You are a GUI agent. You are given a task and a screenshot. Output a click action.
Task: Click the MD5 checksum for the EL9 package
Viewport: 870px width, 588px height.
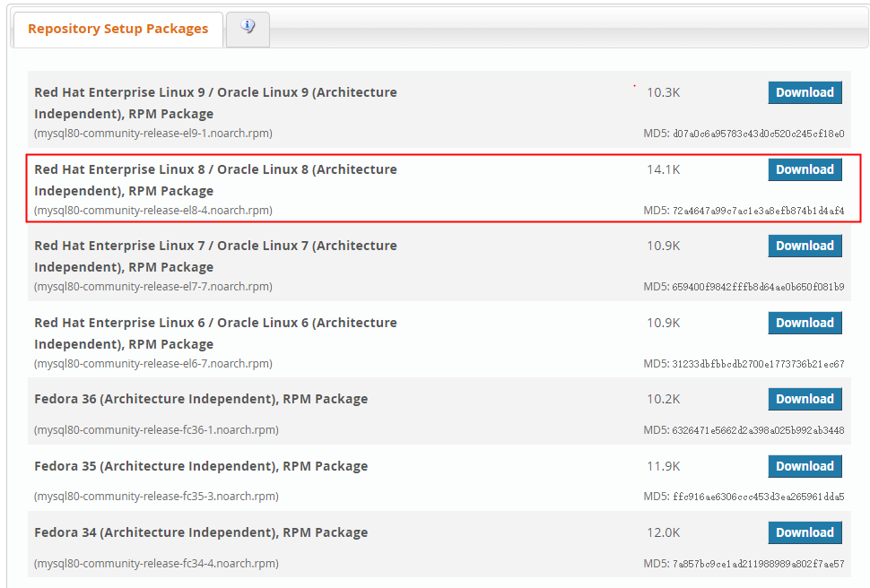pyautogui.click(x=744, y=134)
